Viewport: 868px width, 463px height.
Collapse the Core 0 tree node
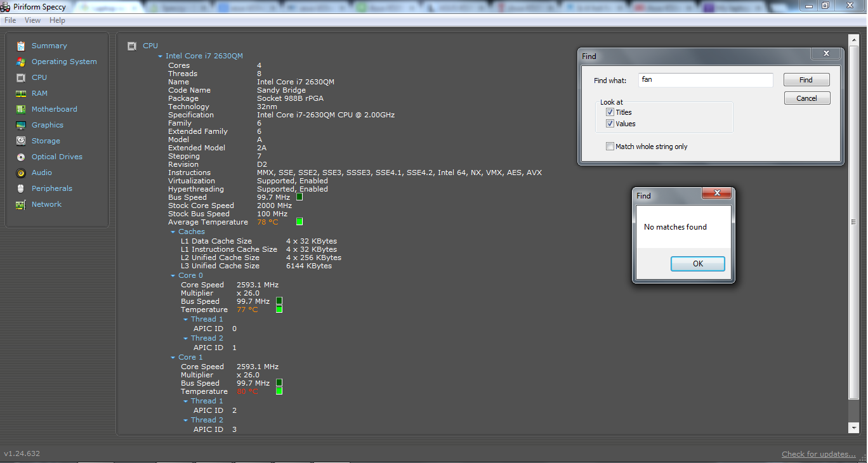(x=173, y=276)
